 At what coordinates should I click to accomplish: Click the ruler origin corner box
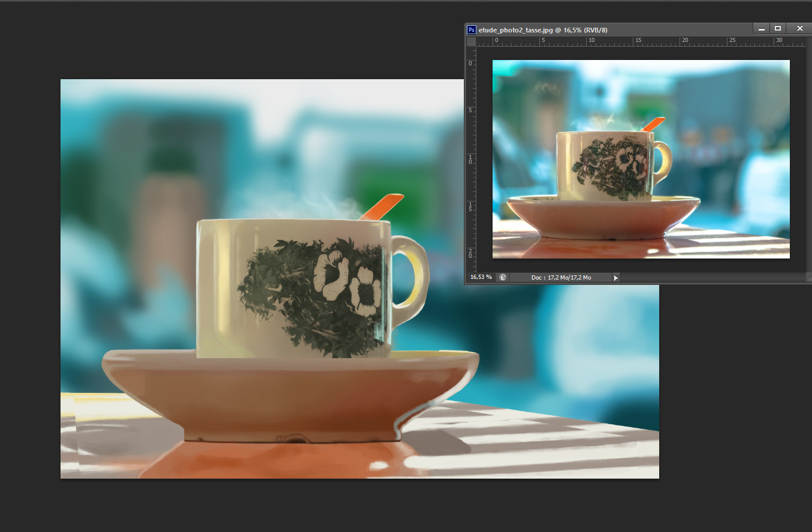[472, 41]
